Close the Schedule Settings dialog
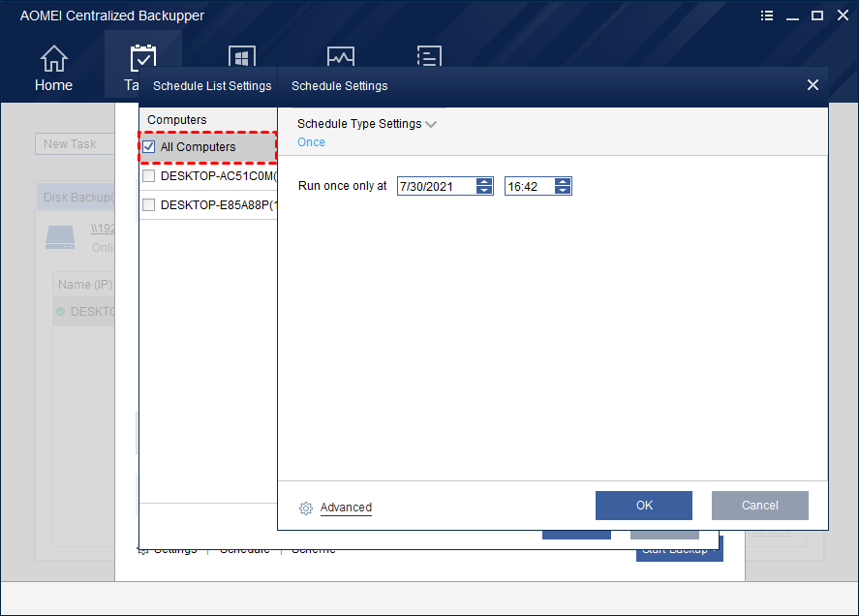Viewport: 859px width, 616px height. coord(813,85)
